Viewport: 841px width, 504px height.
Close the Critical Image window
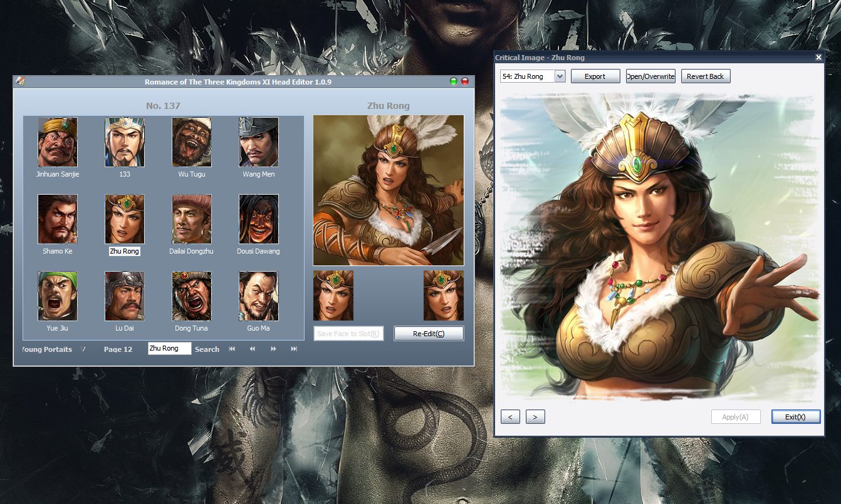point(818,57)
